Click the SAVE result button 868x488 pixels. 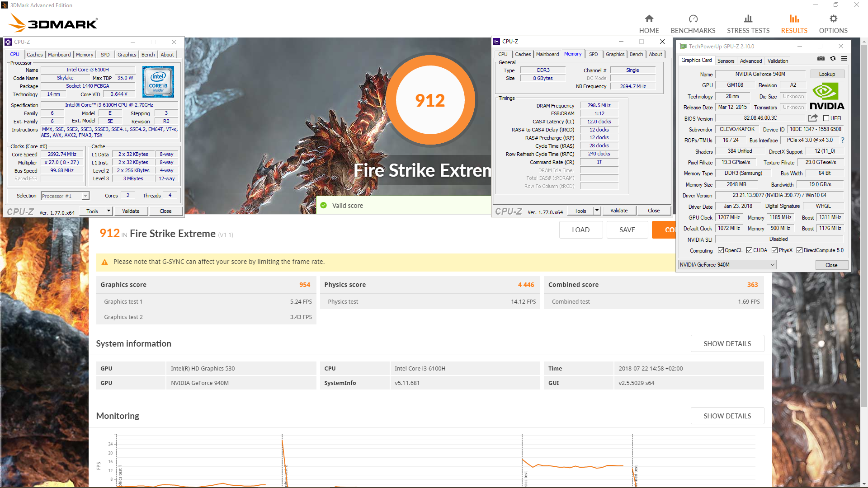coord(627,230)
